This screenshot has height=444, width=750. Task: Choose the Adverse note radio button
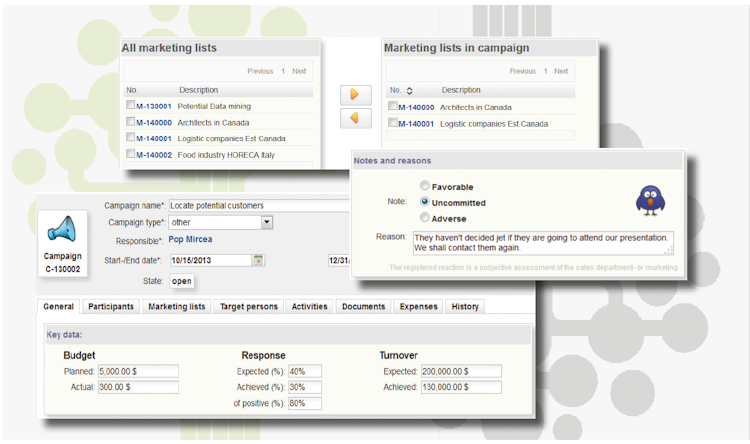[426, 217]
